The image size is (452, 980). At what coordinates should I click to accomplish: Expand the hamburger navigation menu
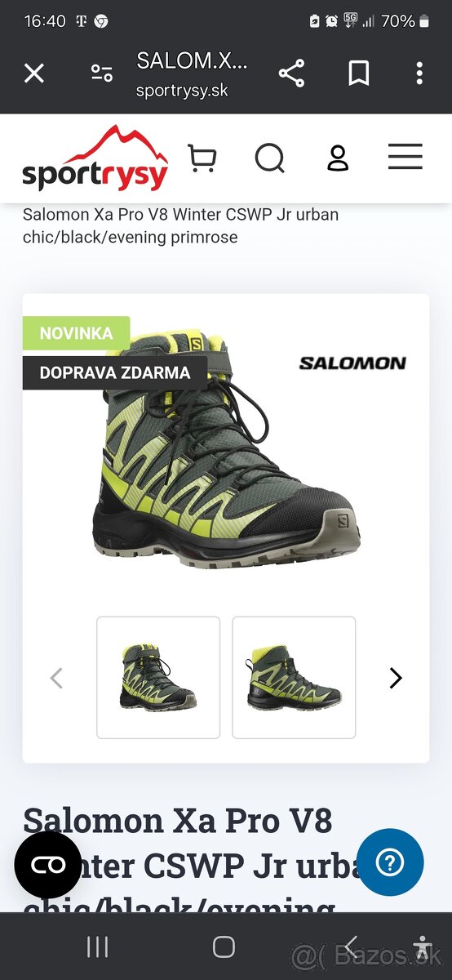(405, 156)
